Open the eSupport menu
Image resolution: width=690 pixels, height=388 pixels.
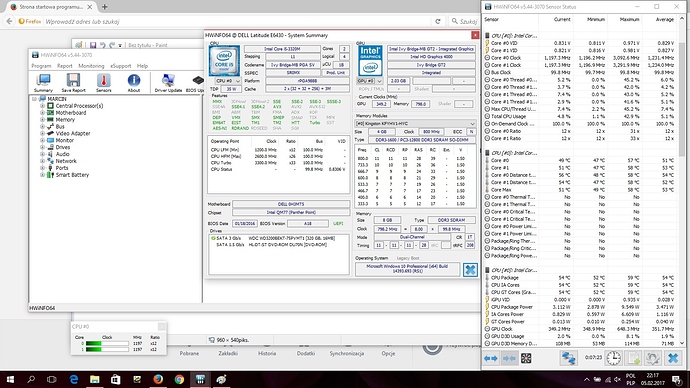pyautogui.click(x=121, y=66)
